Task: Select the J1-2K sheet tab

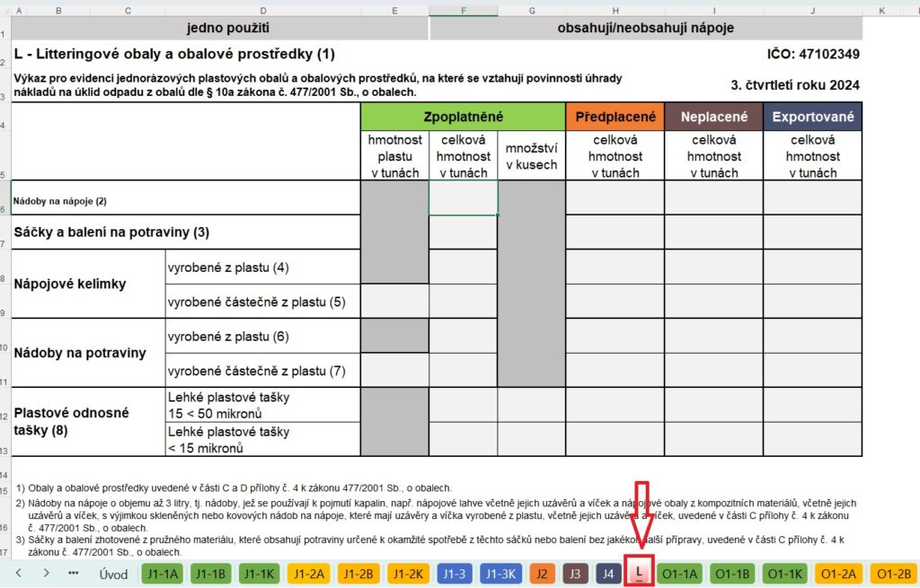Action: 408,573
